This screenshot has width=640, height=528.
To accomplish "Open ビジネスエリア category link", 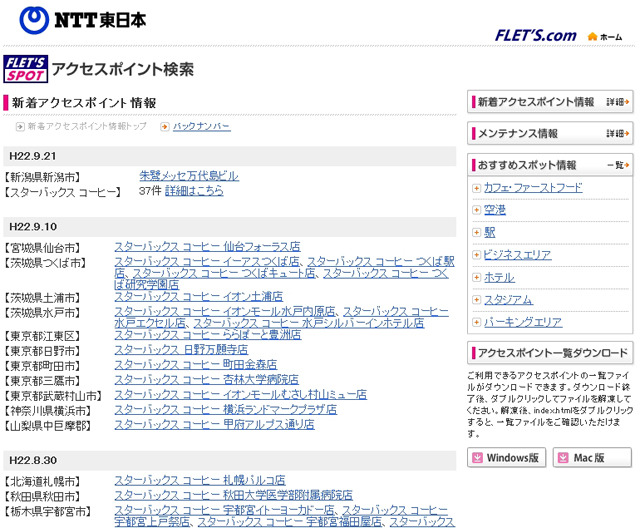I will point(518,255).
